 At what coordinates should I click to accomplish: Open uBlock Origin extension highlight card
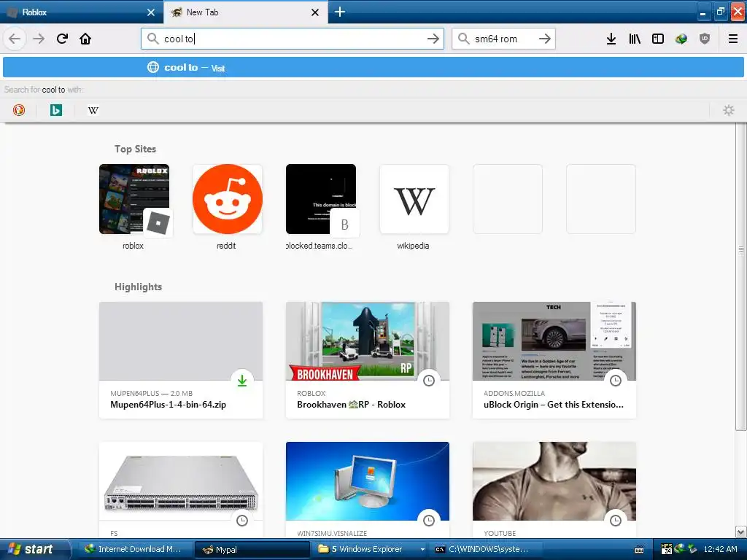pos(554,360)
